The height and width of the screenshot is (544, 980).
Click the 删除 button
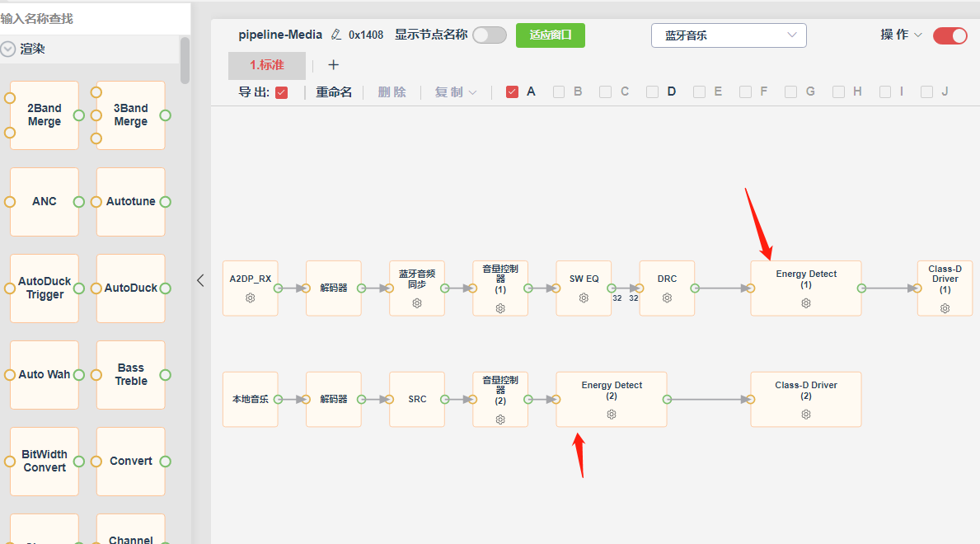[x=392, y=92]
